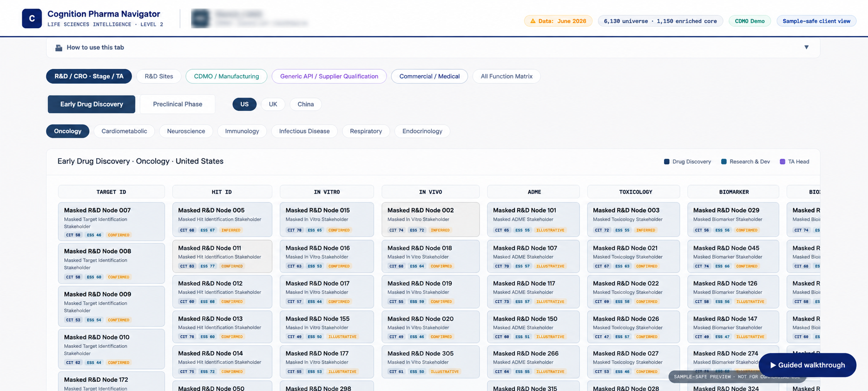Click the ADME column header
868x391 pixels.
coord(534,192)
